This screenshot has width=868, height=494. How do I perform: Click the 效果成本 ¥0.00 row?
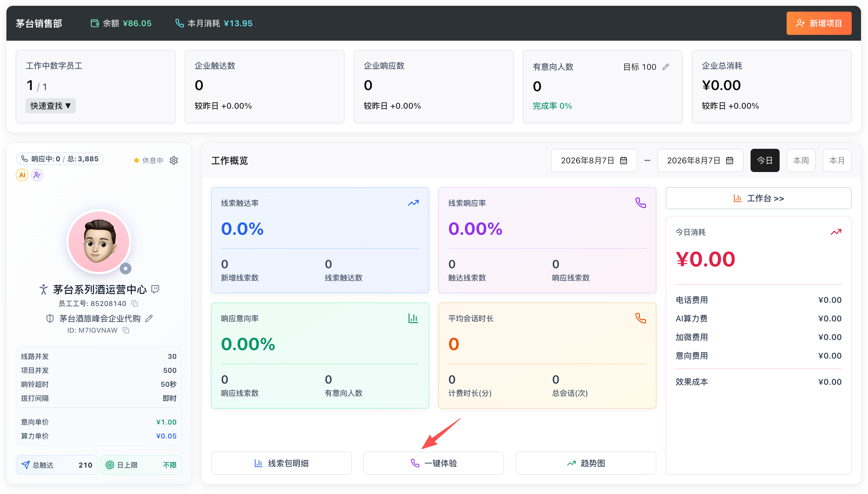tap(758, 382)
